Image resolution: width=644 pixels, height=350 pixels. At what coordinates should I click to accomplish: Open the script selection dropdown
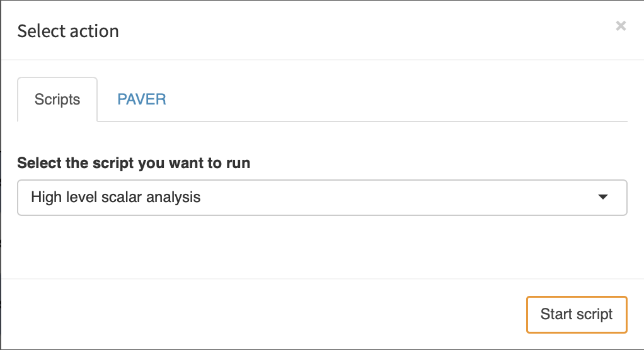(x=322, y=198)
